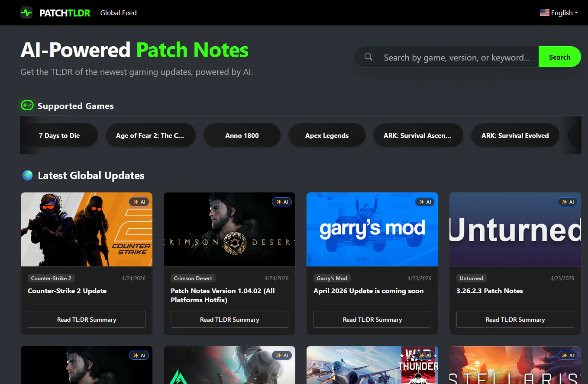This screenshot has width=588, height=384.
Task: Select the Anno 1800 game chip
Action: tap(242, 135)
